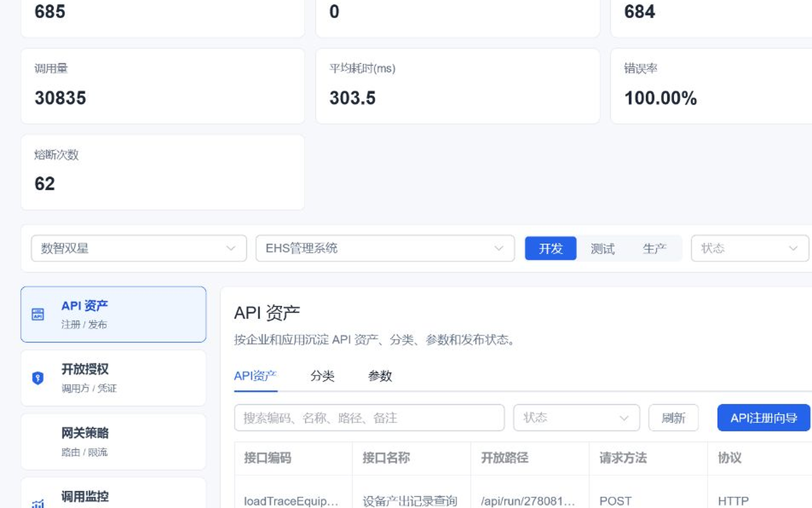
Task: Open the 开放授权 sidebar section
Action: coord(114,378)
